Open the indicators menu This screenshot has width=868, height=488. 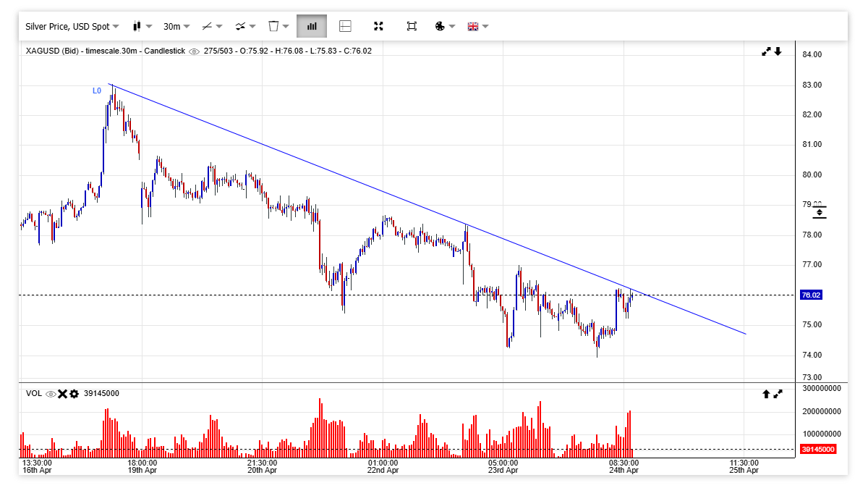tap(245, 27)
